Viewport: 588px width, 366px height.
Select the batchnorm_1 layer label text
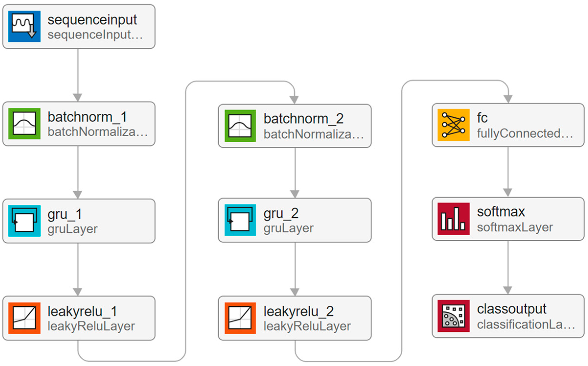(x=87, y=117)
